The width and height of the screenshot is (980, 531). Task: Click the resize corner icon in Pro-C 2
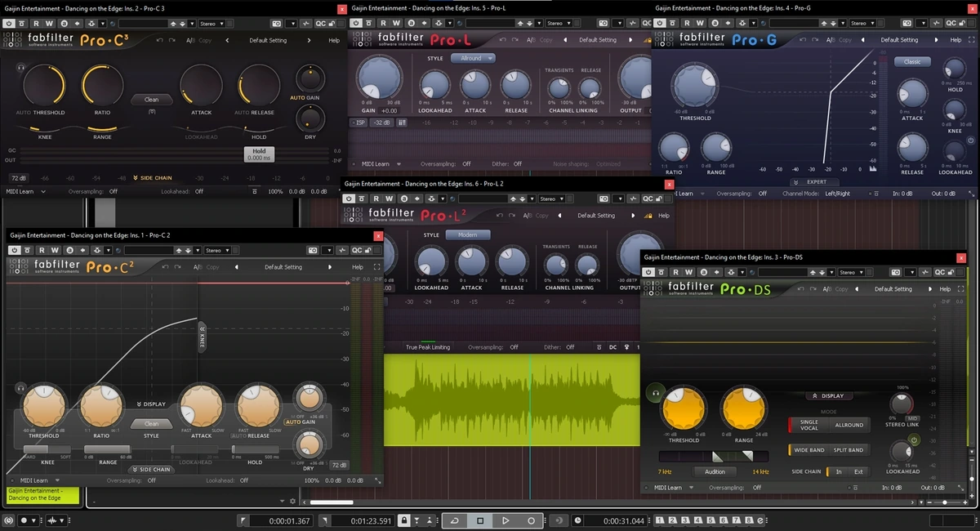coord(376,480)
